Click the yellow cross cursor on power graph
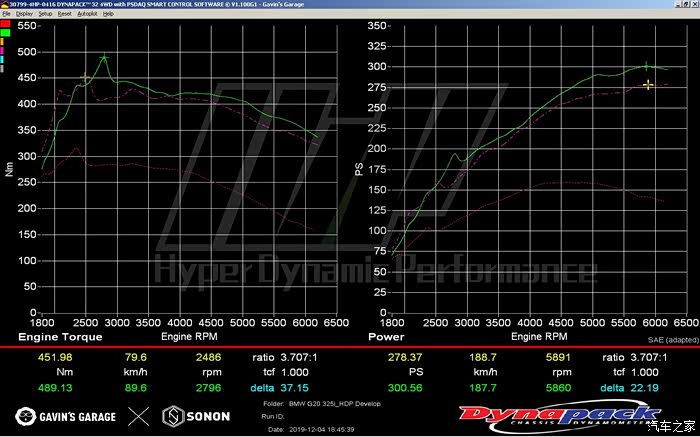Viewport: 700px width, 437px height. pyautogui.click(x=648, y=85)
